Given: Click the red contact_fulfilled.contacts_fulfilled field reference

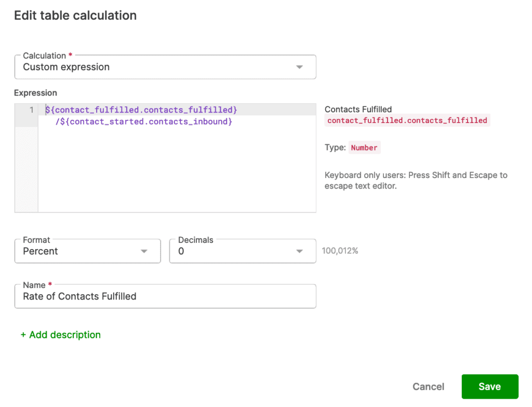Looking at the screenshot, I should 407,120.
